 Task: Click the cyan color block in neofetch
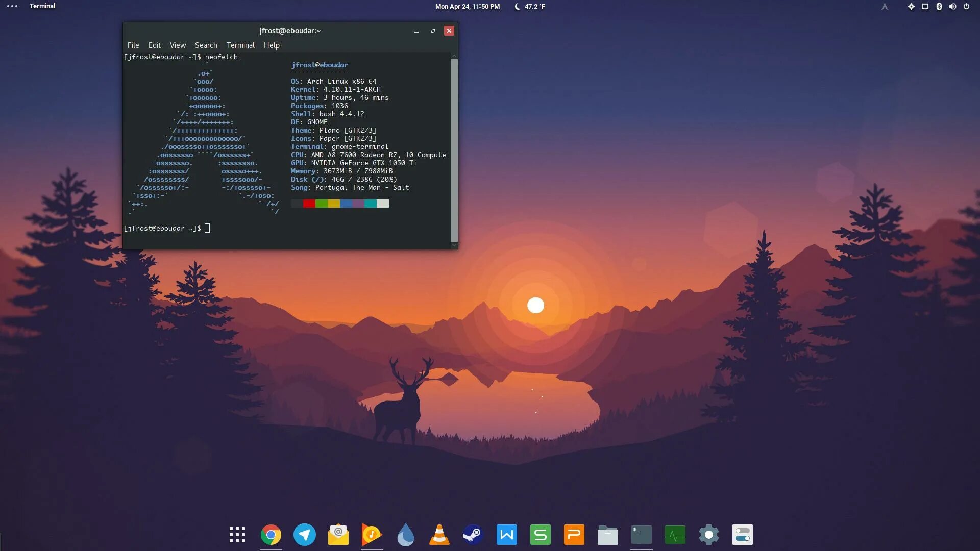click(x=371, y=204)
